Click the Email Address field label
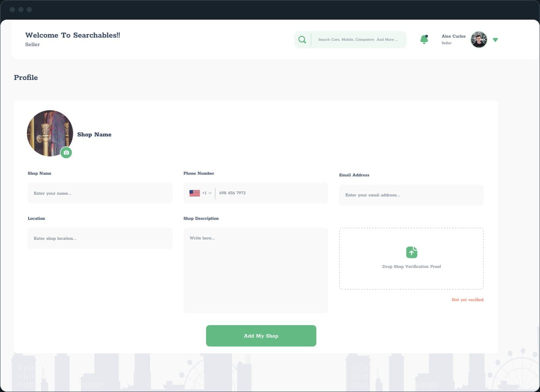 [354, 175]
